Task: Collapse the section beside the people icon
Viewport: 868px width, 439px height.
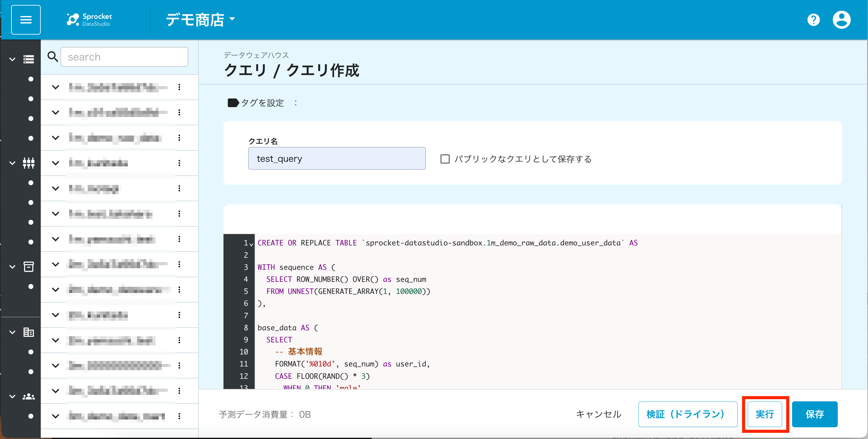Action: (12, 396)
